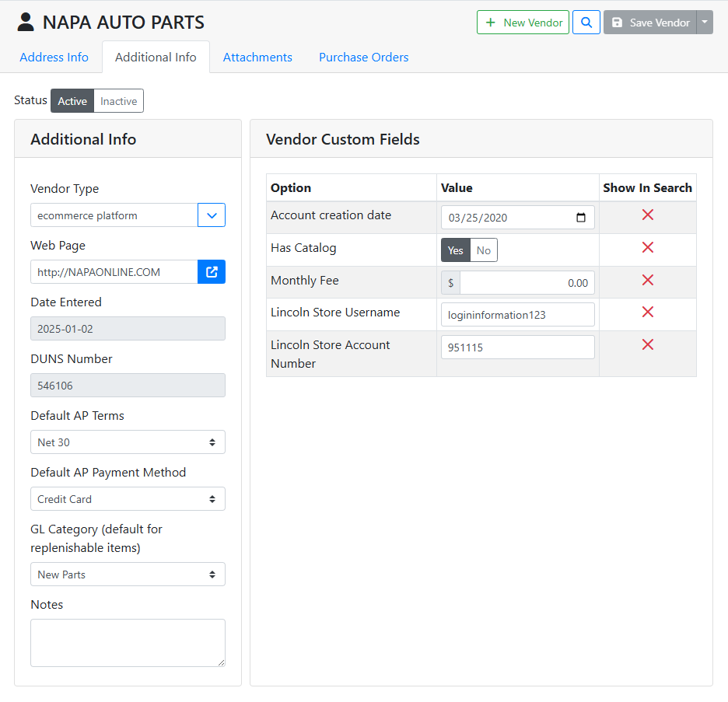The height and width of the screenshot is (702, 728).
Task: Open the GL Category dropdown
Action: (128, 575)
